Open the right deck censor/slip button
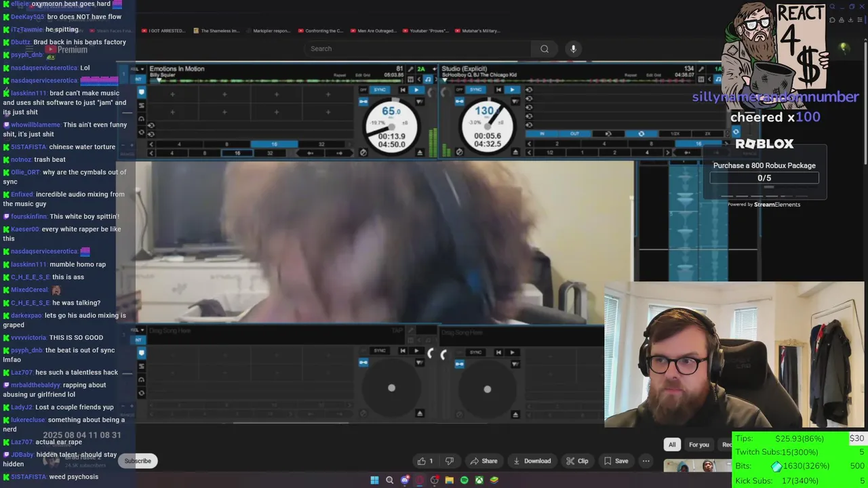Viewport: 868px width, 488px height. (x=459, y=152)
